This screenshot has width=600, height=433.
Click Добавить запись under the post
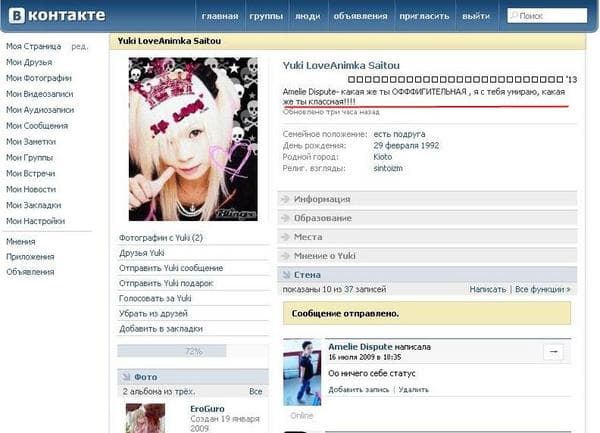coord(359,390)
